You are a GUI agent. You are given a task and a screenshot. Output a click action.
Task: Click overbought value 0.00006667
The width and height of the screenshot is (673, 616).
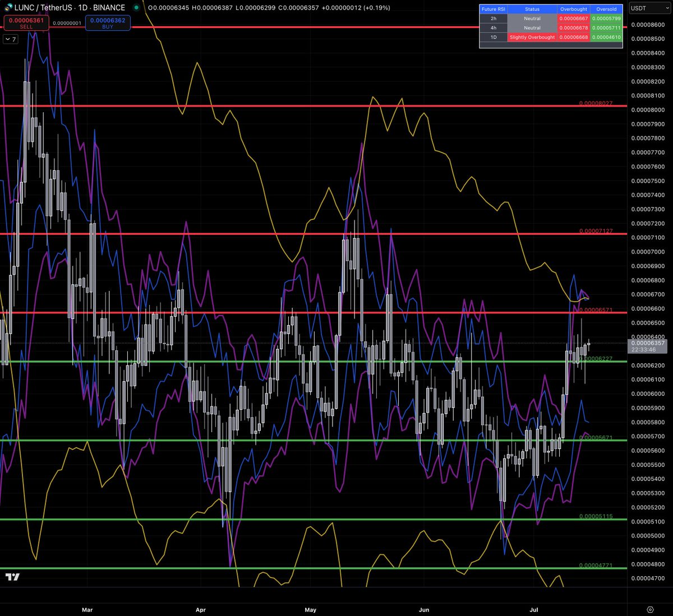click(574, 18)
